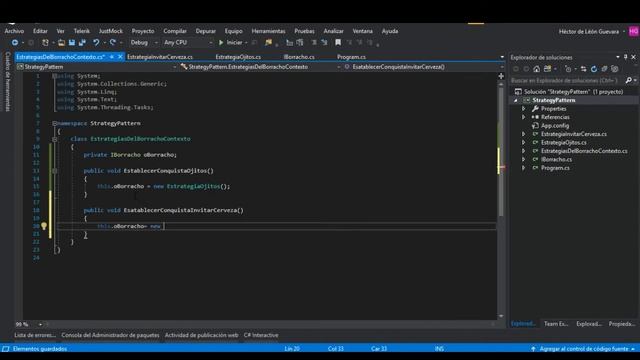This screenshot has height=360, width=640.
Task: Click the increase indent toolbar icon
Action: tap(324, 42)
